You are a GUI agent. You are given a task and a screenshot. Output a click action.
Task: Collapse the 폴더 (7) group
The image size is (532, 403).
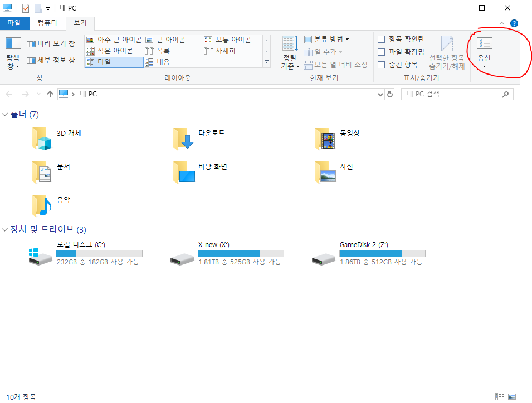tap(5, 115)
